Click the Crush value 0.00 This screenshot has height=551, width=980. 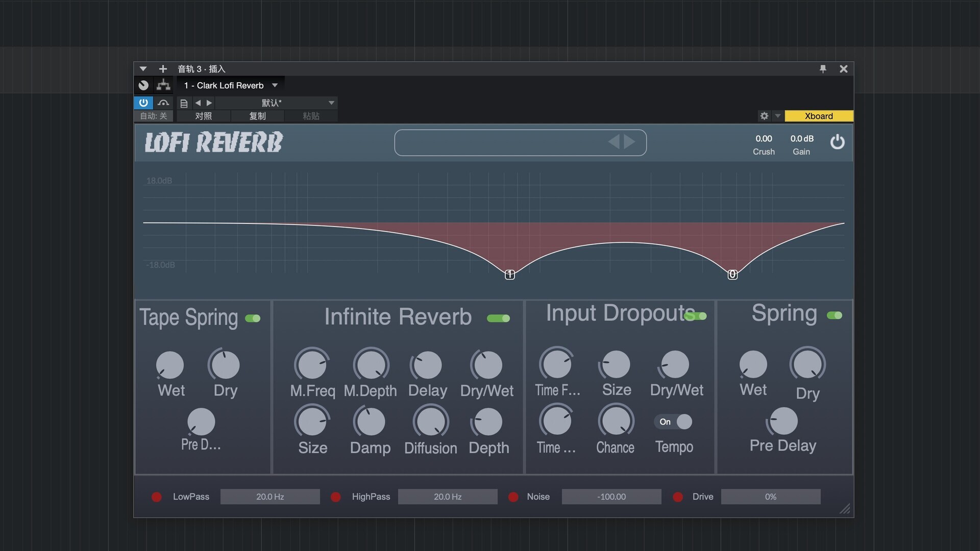[764, 139]
